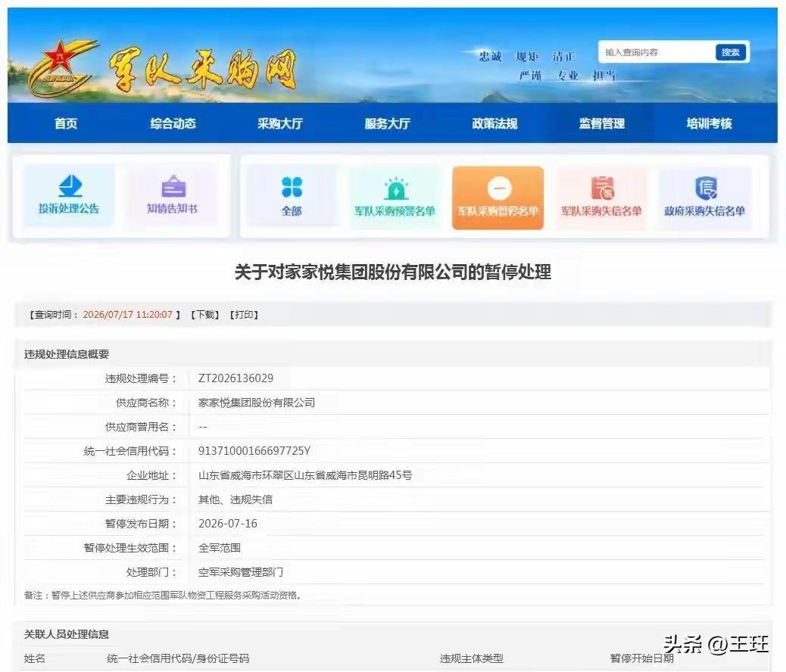Go to 首页 in navigation bar

click(x=66, y=123)
